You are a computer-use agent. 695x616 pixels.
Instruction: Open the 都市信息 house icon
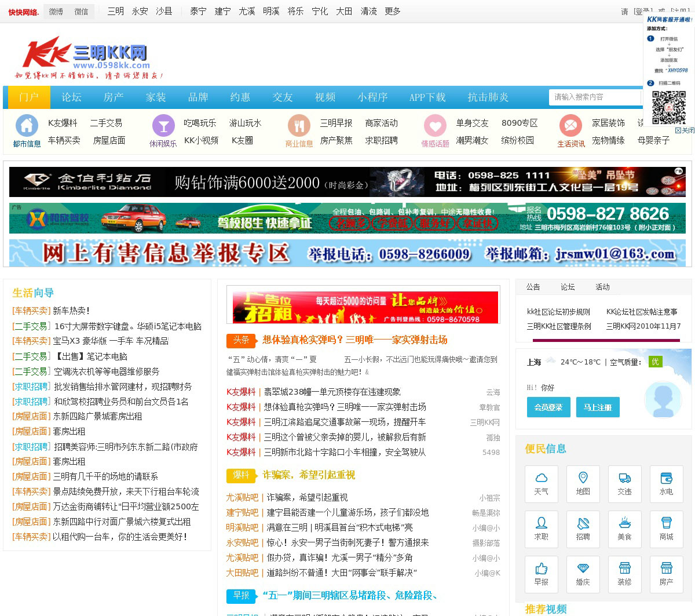27,126
